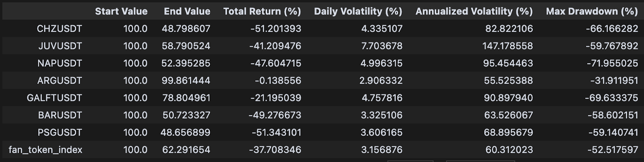Click the End Value column header
This screenshot has height=162, width=644.
[x=187, y=11]
